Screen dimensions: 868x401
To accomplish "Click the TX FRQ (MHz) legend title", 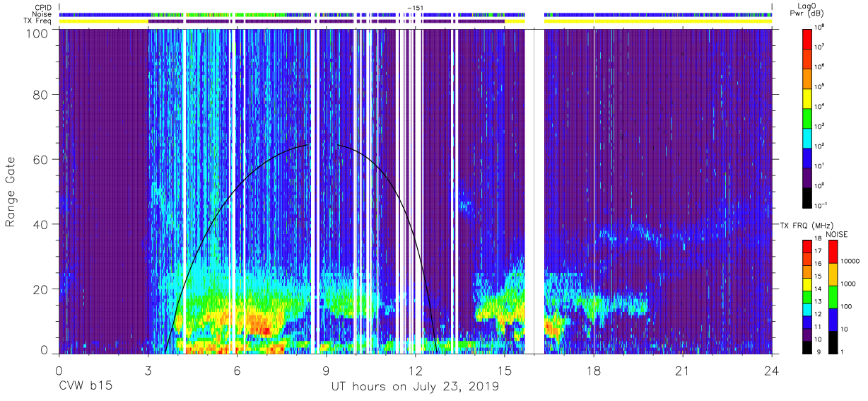I will tap(806, 225).
